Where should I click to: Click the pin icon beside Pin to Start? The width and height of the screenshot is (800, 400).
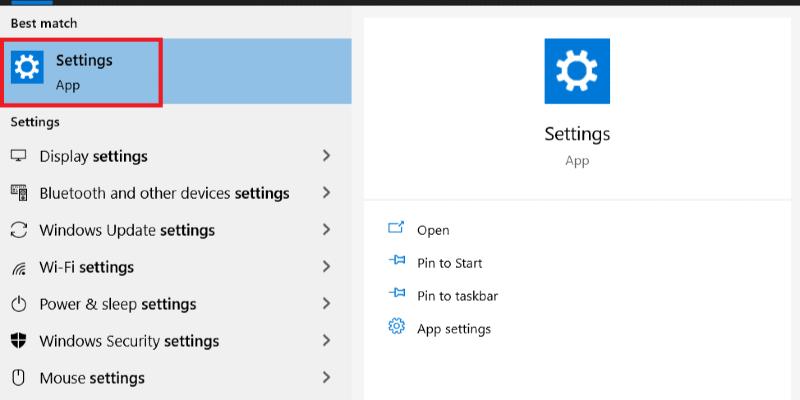396,261
